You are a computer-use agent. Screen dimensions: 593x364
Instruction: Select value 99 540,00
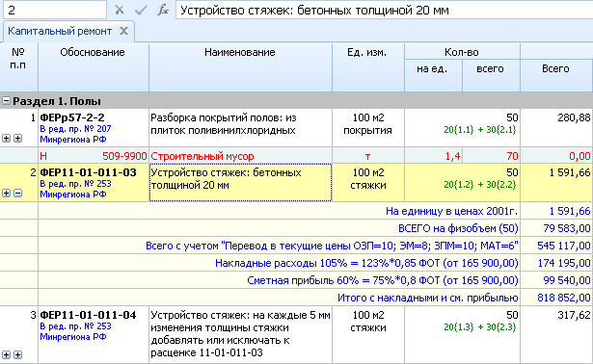click(567, 280)
